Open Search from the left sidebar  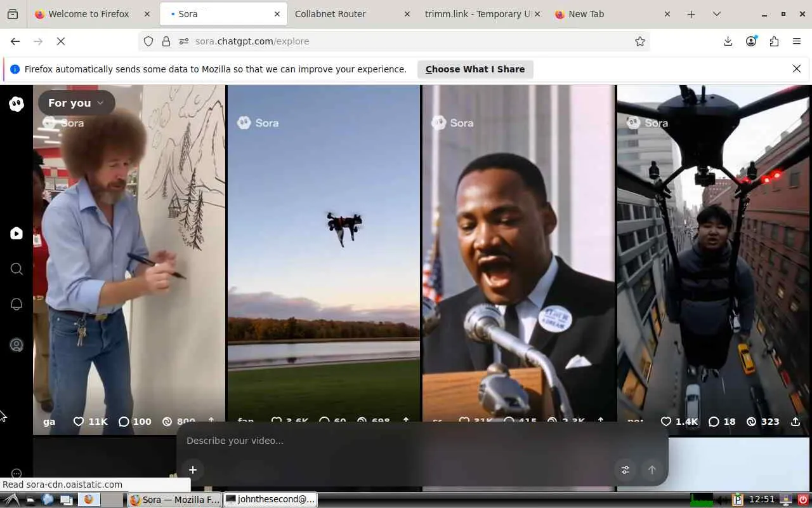[x=16, y=269]
